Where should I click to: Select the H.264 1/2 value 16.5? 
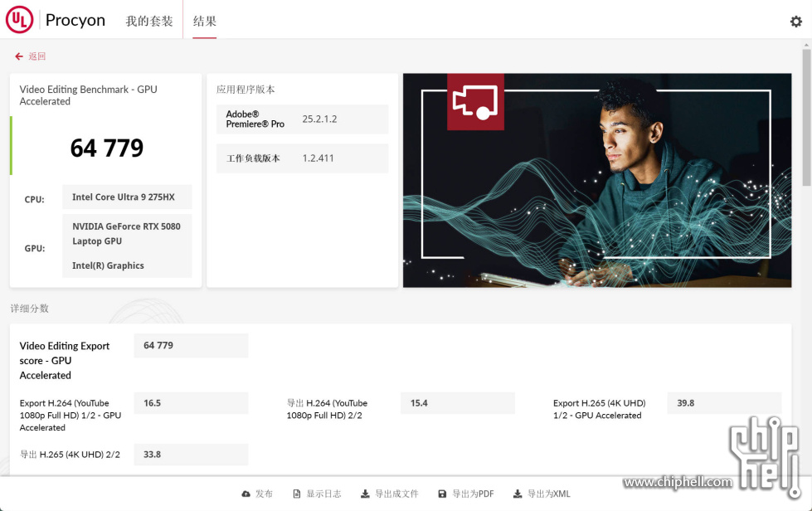click(153, 403)
